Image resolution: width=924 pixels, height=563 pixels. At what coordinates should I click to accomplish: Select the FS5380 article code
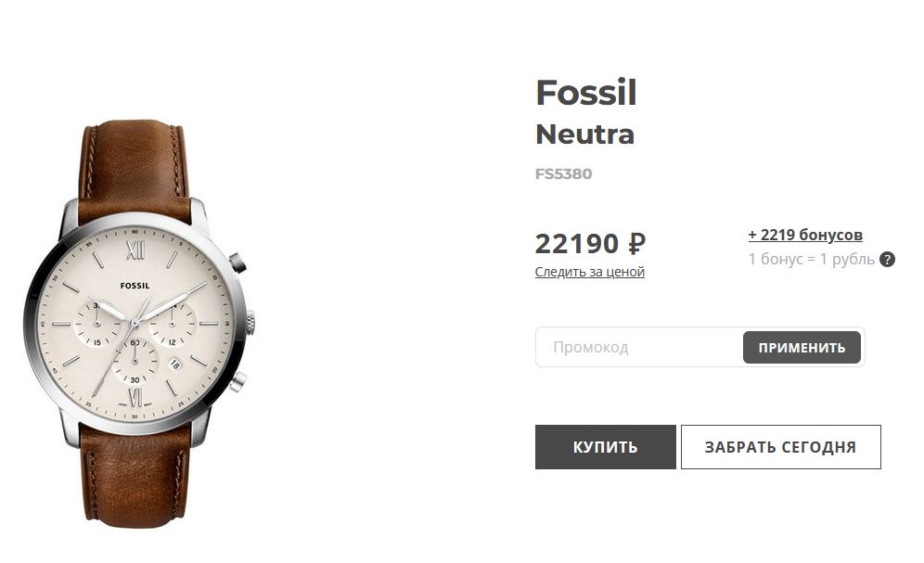(x=563, y=173)
